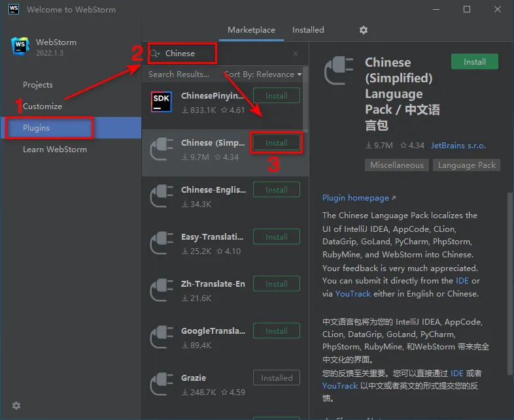The width and height of the screenshot is (514, 420).
Task: Minimize the Welcome to WebStorm window
Action: (x=436, y=9)
